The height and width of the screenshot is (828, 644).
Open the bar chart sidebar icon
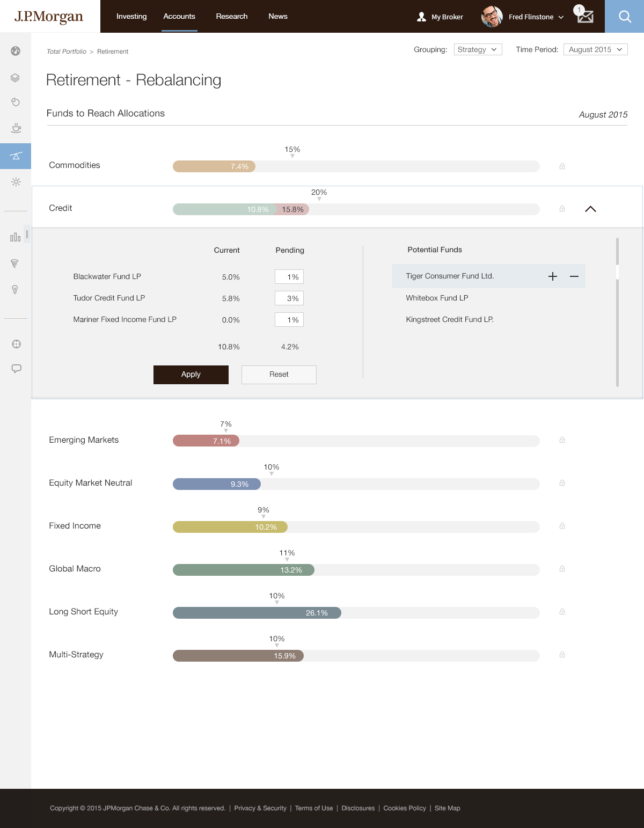(16, 237)
